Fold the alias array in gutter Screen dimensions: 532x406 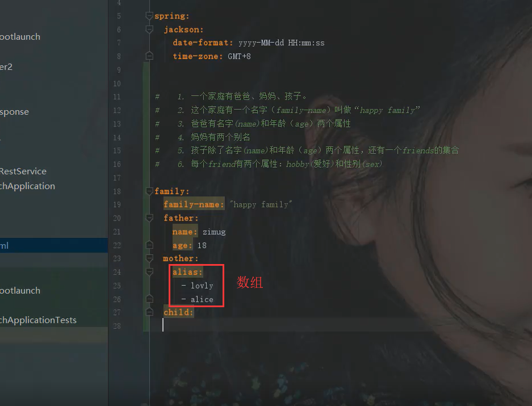(x=149, y=271)
